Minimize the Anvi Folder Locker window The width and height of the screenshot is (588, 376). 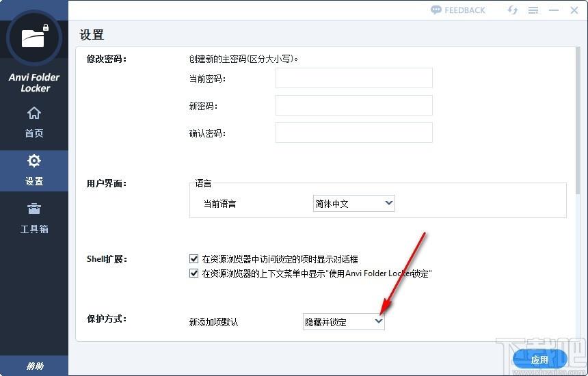554,10
